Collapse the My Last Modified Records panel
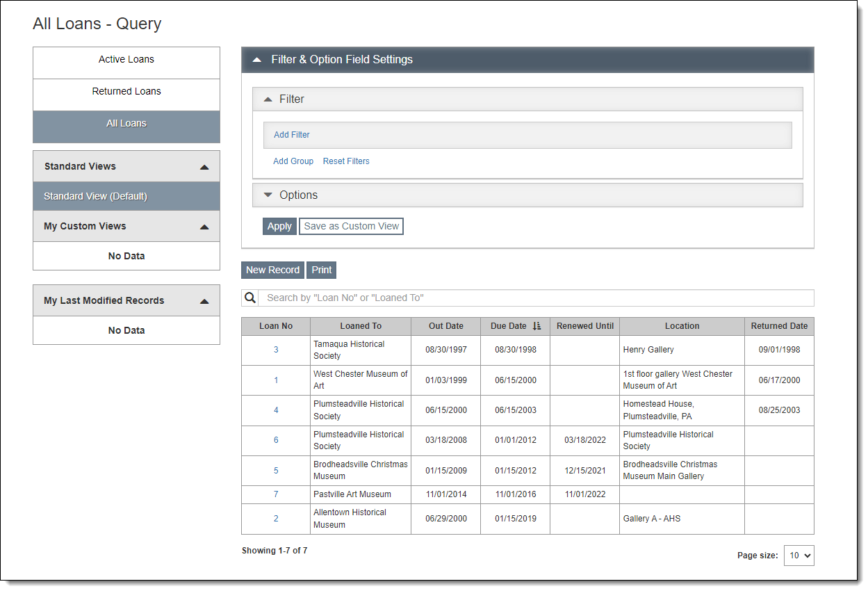Image resolution: width=868 pixels, height=591 pixels. click(204, 301)
